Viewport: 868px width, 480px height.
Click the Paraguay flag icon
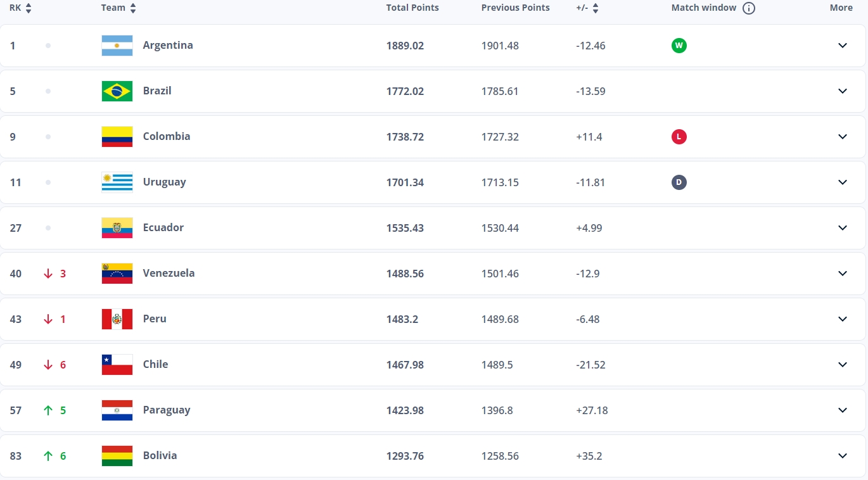coord(117,410)
